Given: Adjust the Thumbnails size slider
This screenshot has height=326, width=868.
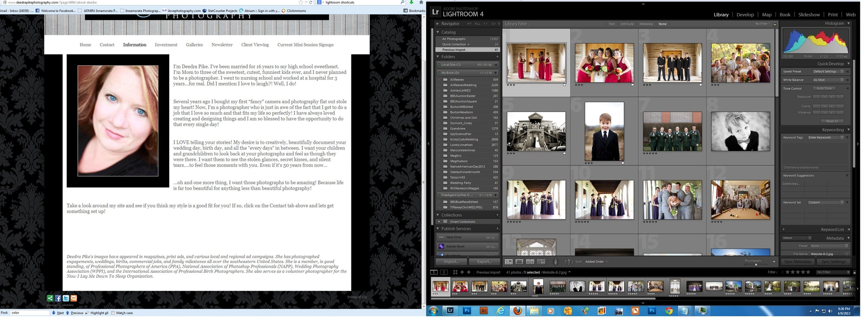Looking at the screenshot, I should (756, 264).
